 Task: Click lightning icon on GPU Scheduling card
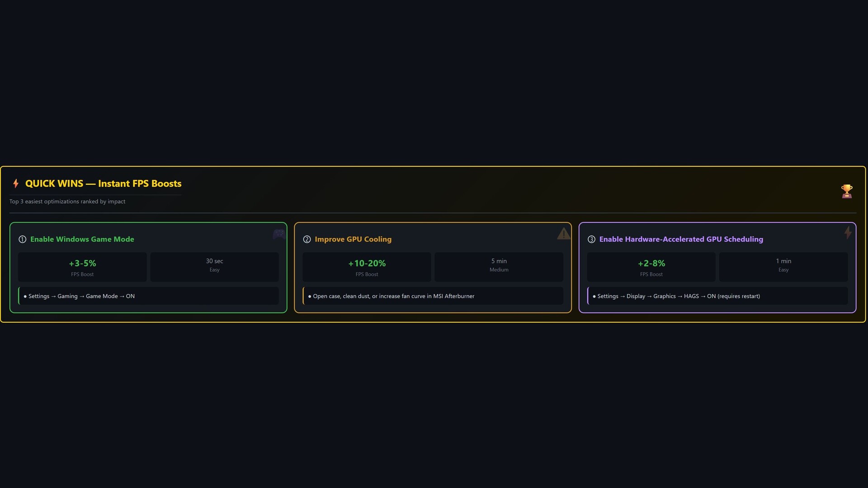coord(848,233)
